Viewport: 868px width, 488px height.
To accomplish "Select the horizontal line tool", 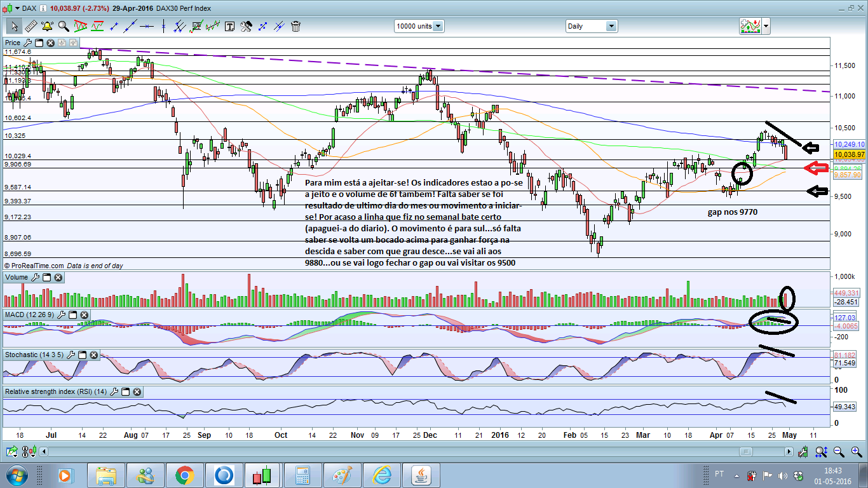I will point(147,26).
